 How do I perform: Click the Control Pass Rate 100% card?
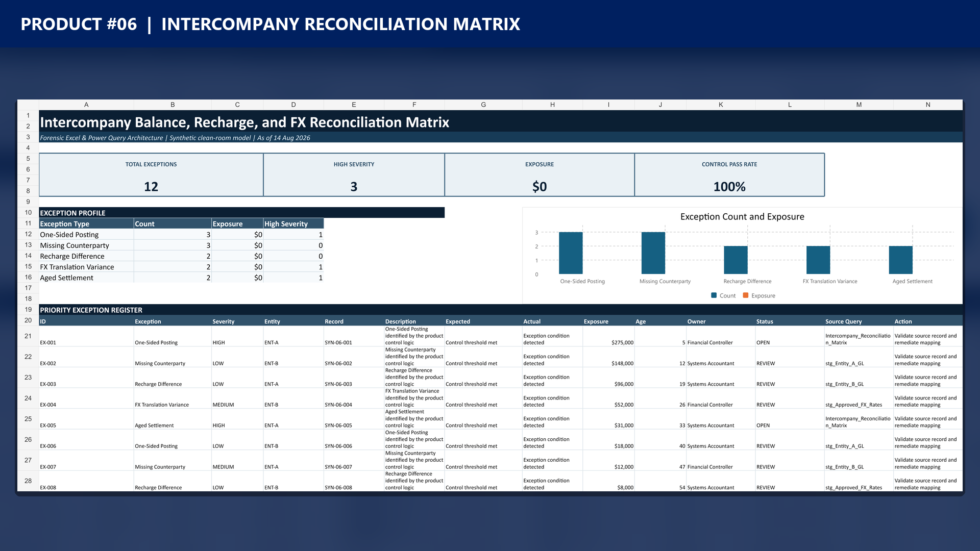[x=729, y=175]
